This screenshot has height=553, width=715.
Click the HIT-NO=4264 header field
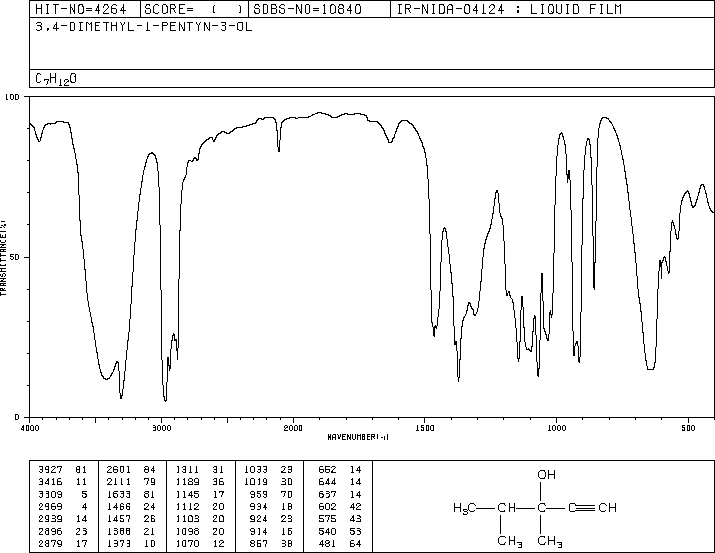[85, 9]
